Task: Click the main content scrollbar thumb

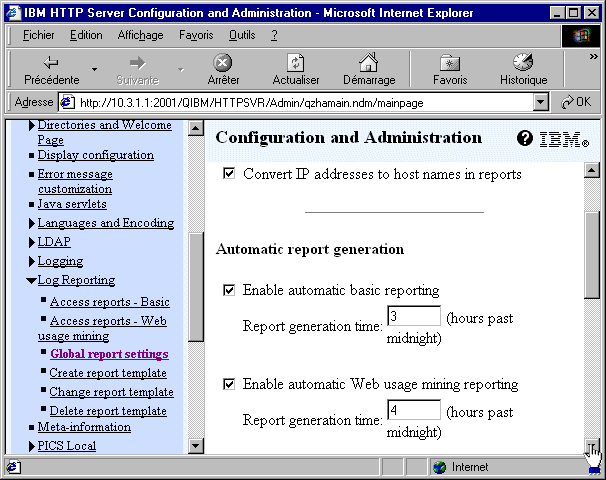Action: (x=592, y=255)
